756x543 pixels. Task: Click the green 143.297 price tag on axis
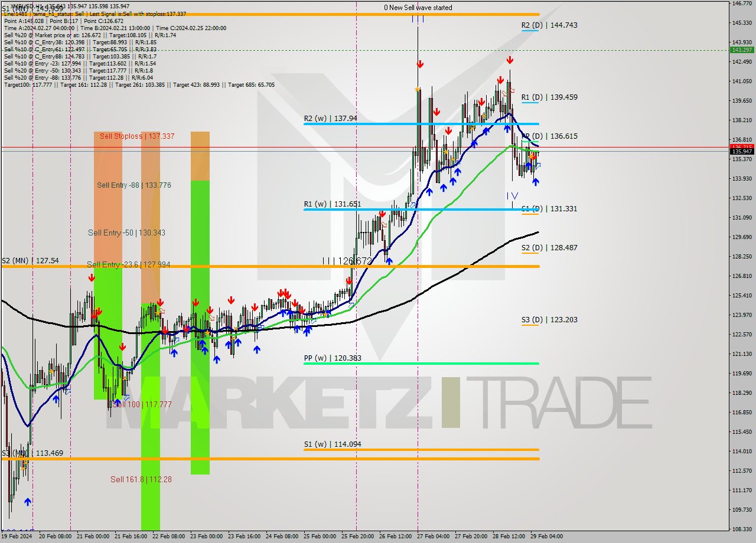(x=742, y=50)
